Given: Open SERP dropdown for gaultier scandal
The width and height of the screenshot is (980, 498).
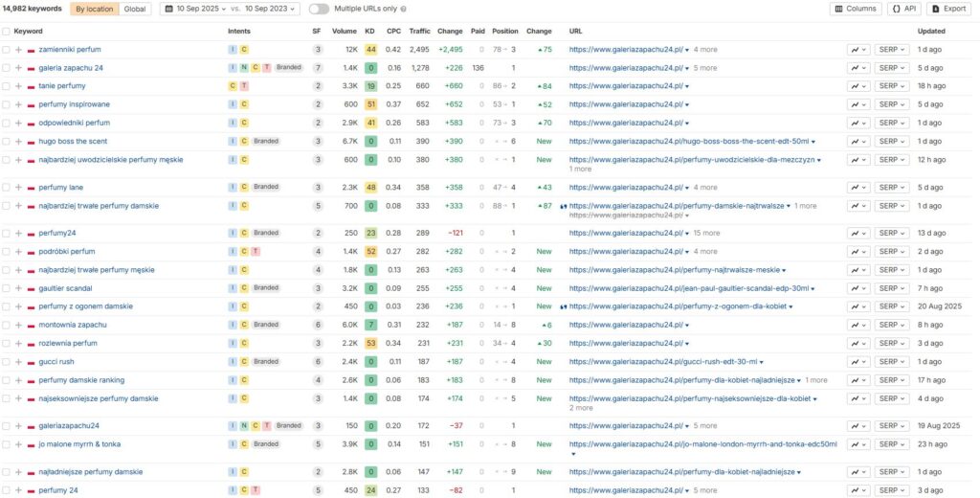Looking at the screenshot, I should click(x=892, y=288).
